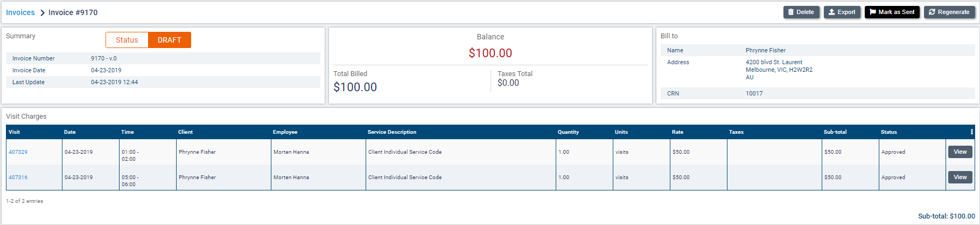Mark invoice as sent via flag button
Viewport: 980px width, 225px height.
(892, 12)
